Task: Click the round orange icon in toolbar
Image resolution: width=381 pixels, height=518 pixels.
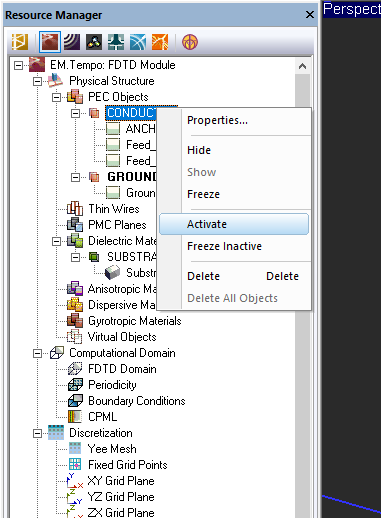Action: [x=190, y=42]
